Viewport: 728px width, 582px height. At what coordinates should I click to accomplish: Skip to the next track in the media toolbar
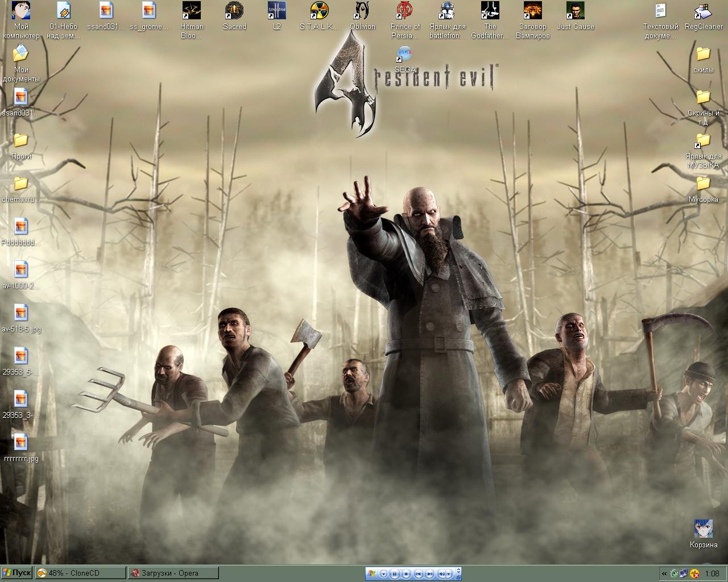coord(430,574)
